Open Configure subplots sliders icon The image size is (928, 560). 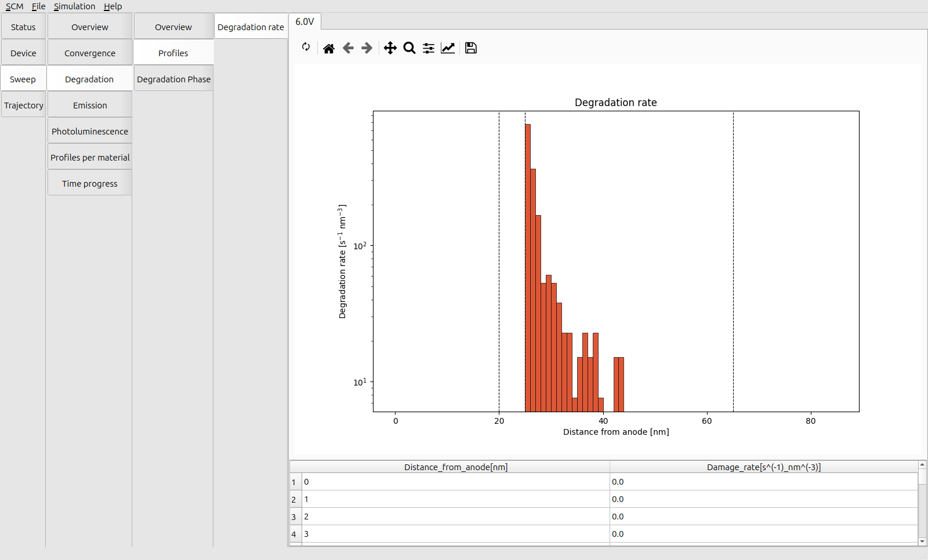coord(429,48)
